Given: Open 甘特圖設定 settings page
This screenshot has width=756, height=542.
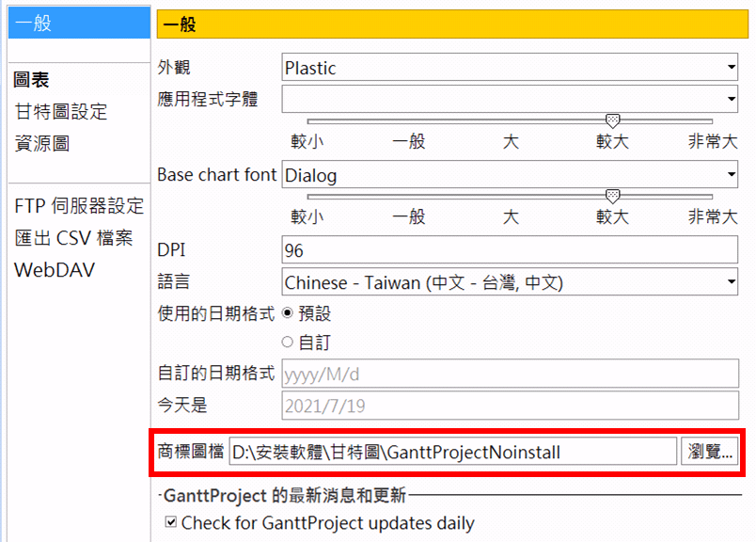Looking at the screenshot, I should (x=61, y=112).
